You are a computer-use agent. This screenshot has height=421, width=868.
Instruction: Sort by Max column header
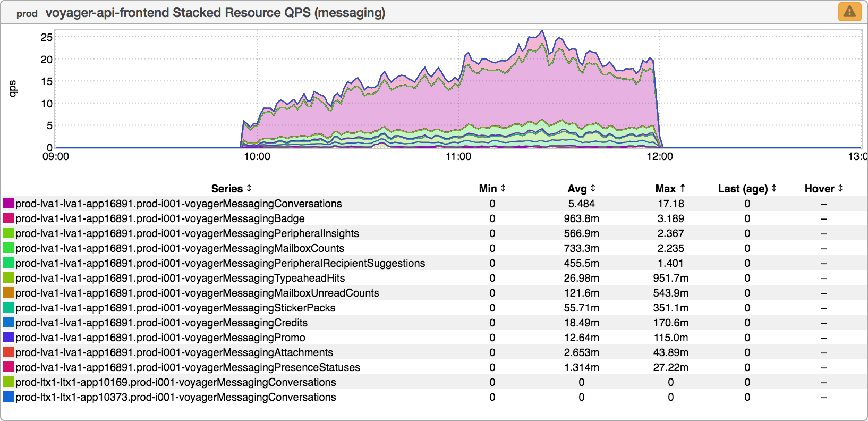point(670,189)
